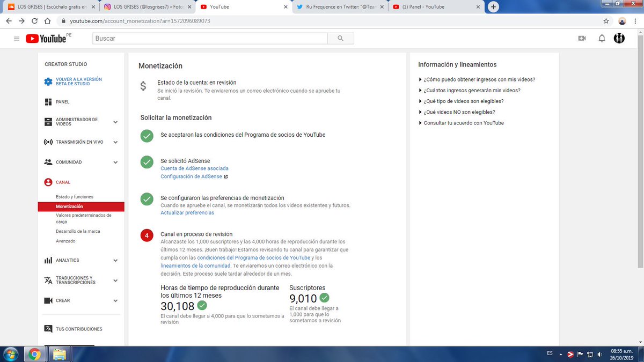Expand the Analytics section
Viewport: 644px width, 362px height.
[115, 260]
